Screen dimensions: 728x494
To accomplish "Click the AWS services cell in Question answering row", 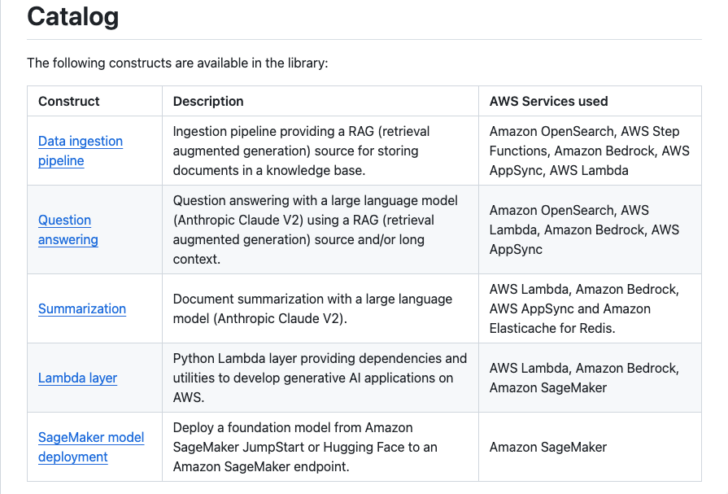I will (583, 229).
